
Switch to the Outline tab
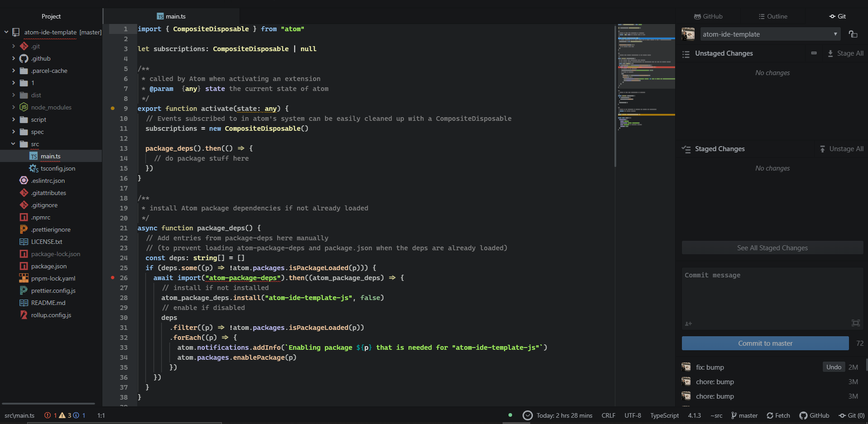pos(773,16)
